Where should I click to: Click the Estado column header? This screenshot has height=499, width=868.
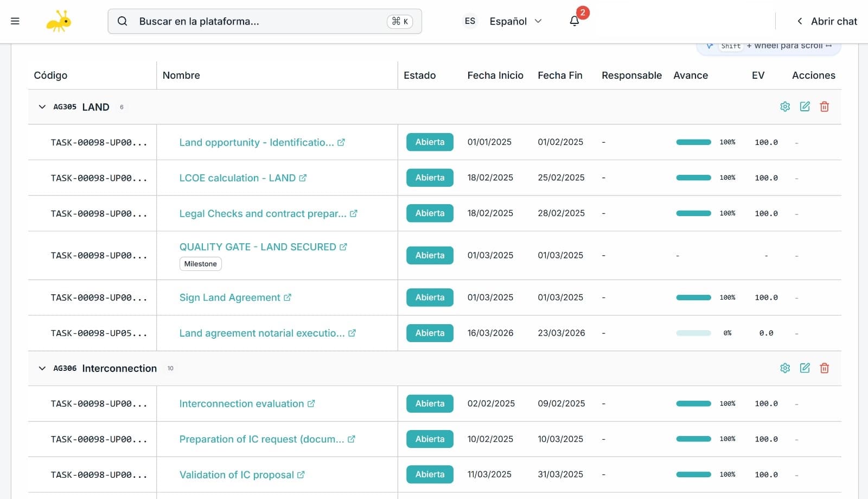(419, 75)
